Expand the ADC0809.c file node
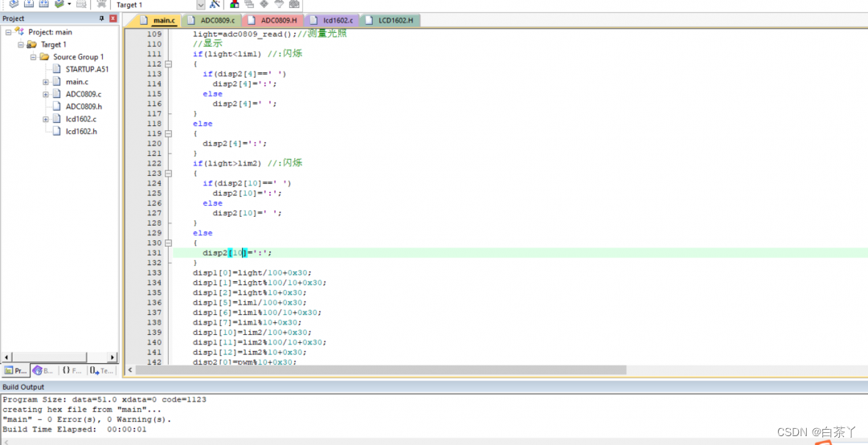This screenshot has height=445, width=868. click(45, 94)
